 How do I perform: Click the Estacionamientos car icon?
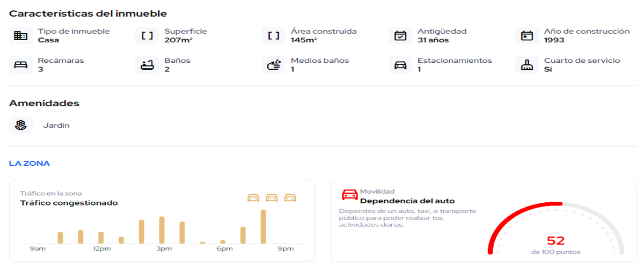(400, 65)
